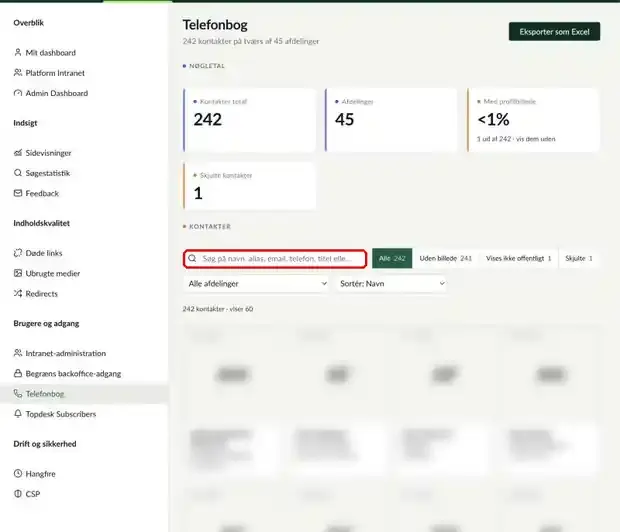Click the chart icon beside Sidevisninger
The image size is (620, 532).
coord(18,153)
